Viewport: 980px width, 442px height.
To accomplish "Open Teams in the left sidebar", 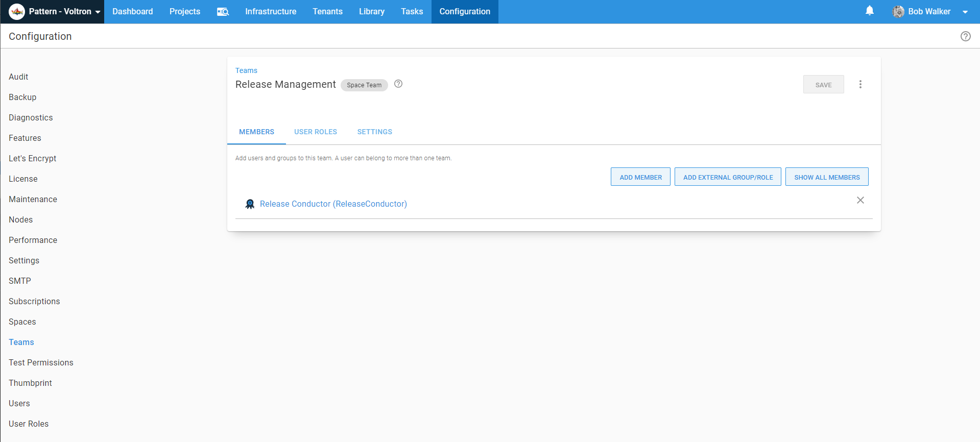I will pos(21,342).
